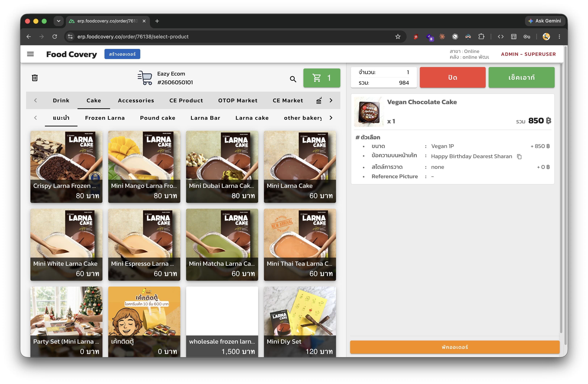
Task: Reload the browser page
Action: click(x=55, y=37)
